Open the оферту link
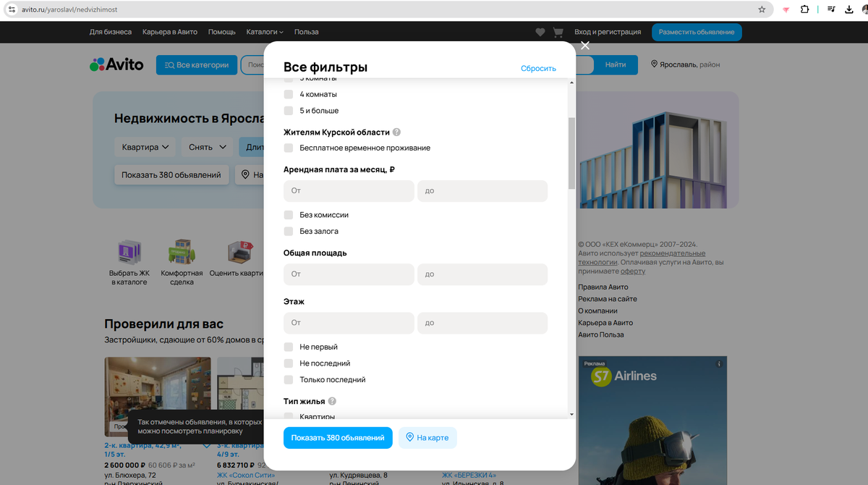Screen dimensions: 868x485 coord(633,271)
